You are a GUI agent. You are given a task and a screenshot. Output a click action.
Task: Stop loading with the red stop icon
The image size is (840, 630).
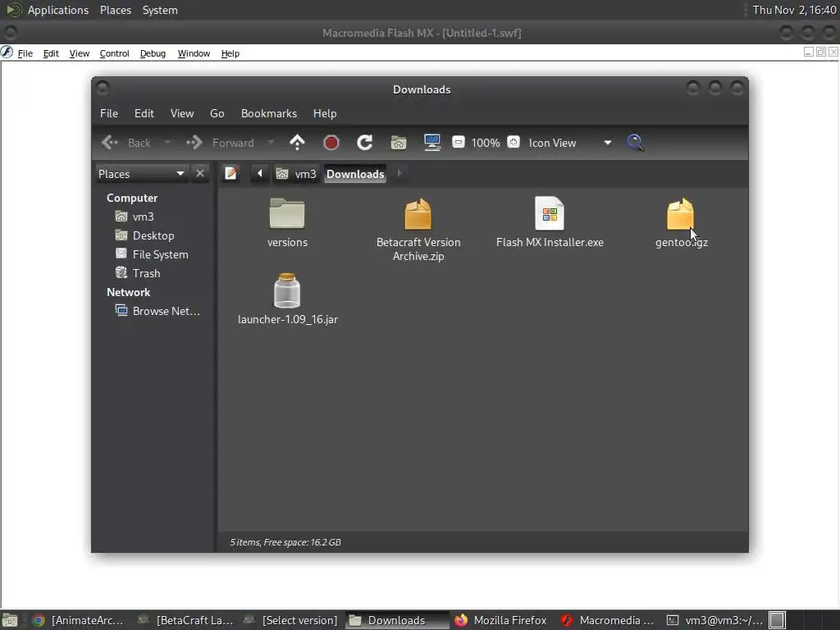click(x=331, y=143)
